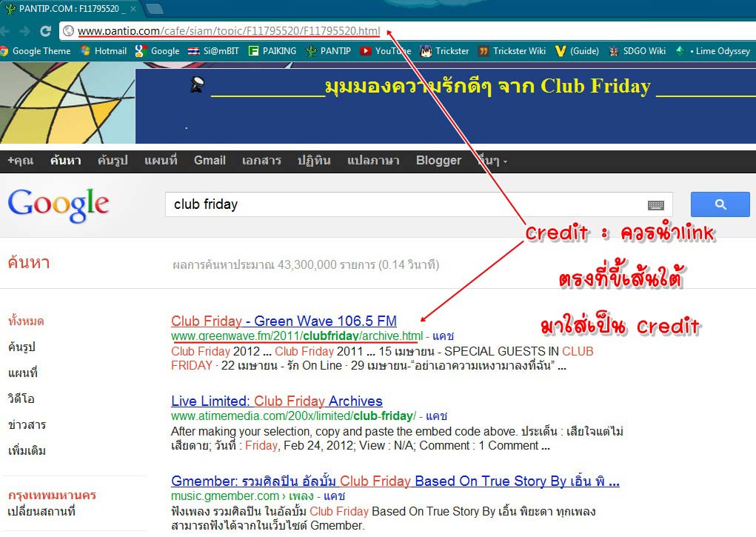Click the www.greenwave.fm/2011/clubfriday/archive.html URL text

[x=297, y=336]
